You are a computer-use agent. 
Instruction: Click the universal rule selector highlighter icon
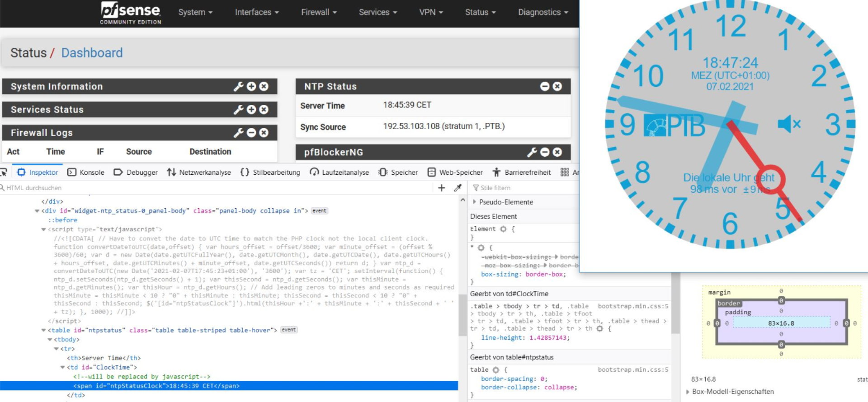(481, 248)
